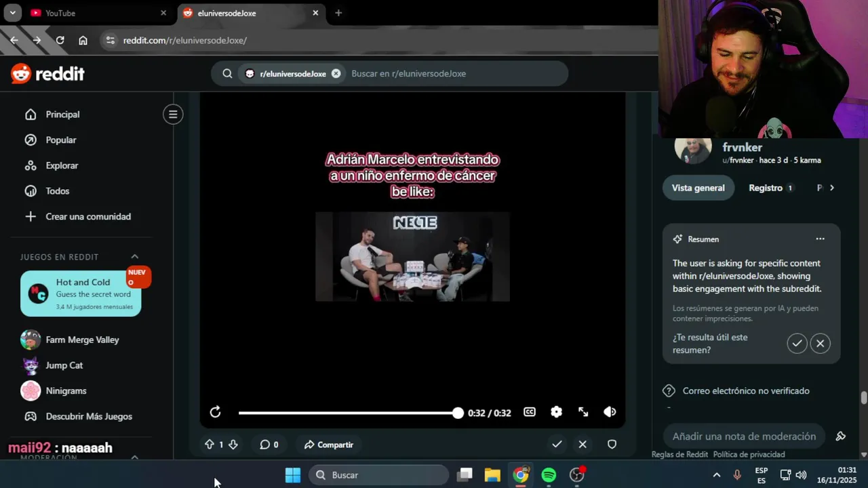Viewport: 868px width, 488px height.
Task: Replay the video with the restart icon
Action: [x=215, y=412]
